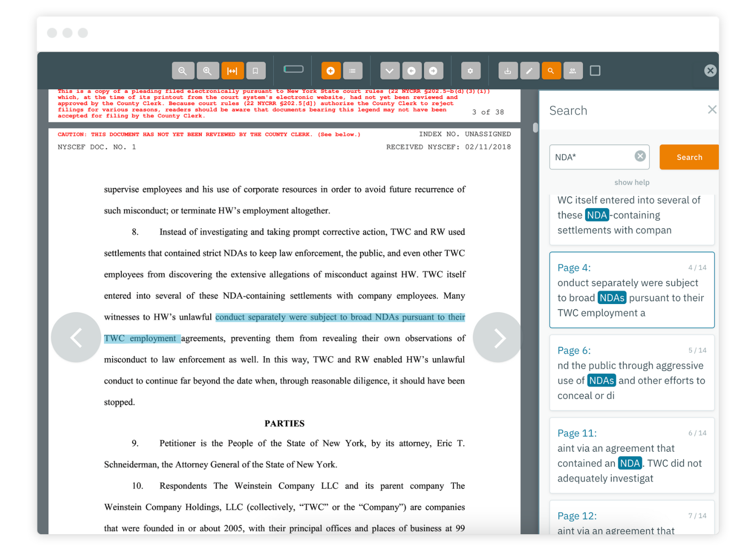Toggle fit-to-width view mode
This screenshot has height=551, width=756.
click(233, 71)
